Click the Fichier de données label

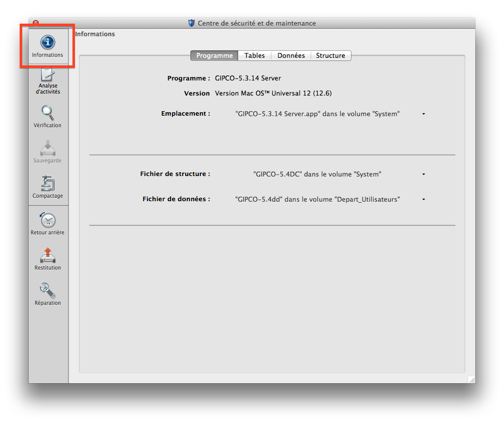[x=176, y=199]
